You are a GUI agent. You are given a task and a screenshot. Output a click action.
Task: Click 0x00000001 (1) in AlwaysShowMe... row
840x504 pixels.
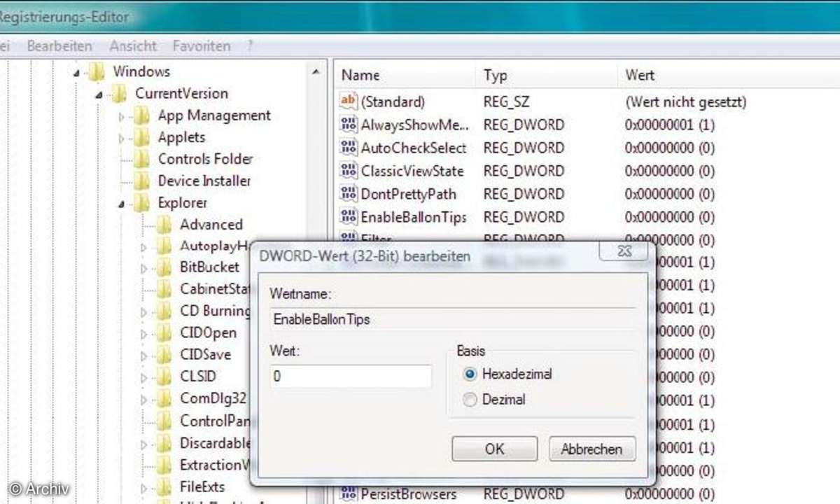(x=670, y=125)
